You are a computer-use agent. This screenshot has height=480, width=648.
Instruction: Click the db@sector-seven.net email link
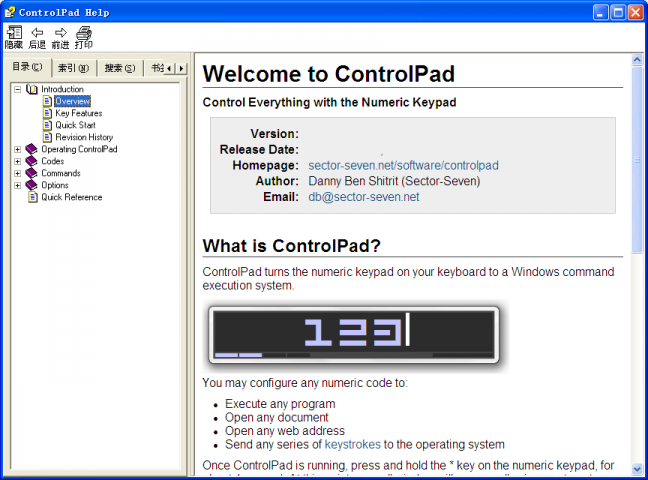coord(363,197)
